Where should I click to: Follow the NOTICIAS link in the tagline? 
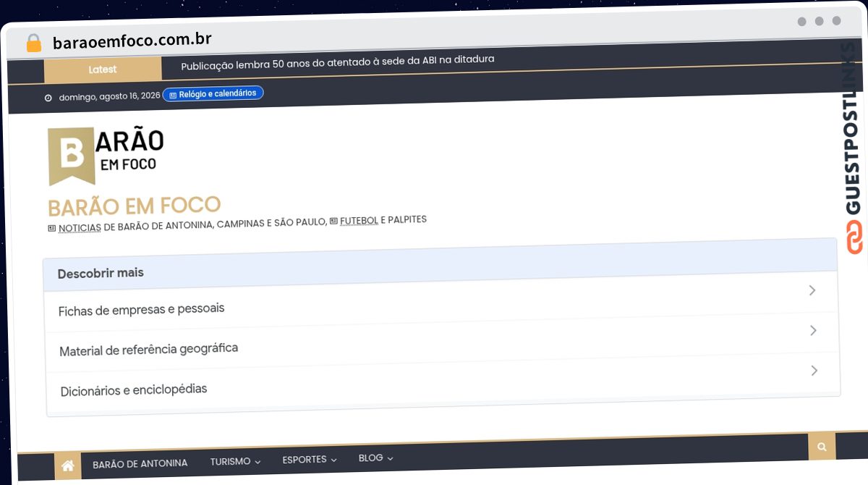click(x=80, y=227)
